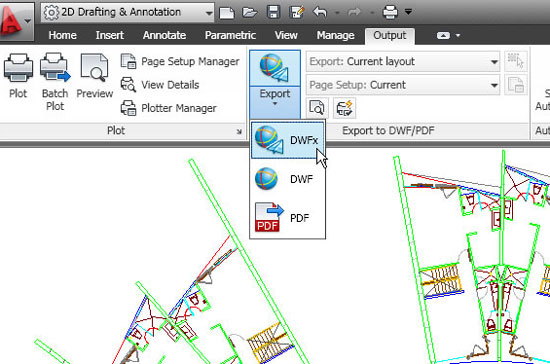Open Page Setup Manager
The image size is (550, 364).
[x=180, y=62]
